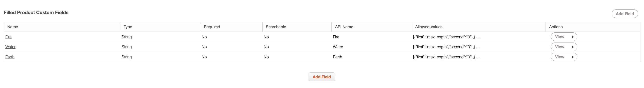Click View in the Fire row
This screenshot has width=644, height=88.
coord(560,37)
